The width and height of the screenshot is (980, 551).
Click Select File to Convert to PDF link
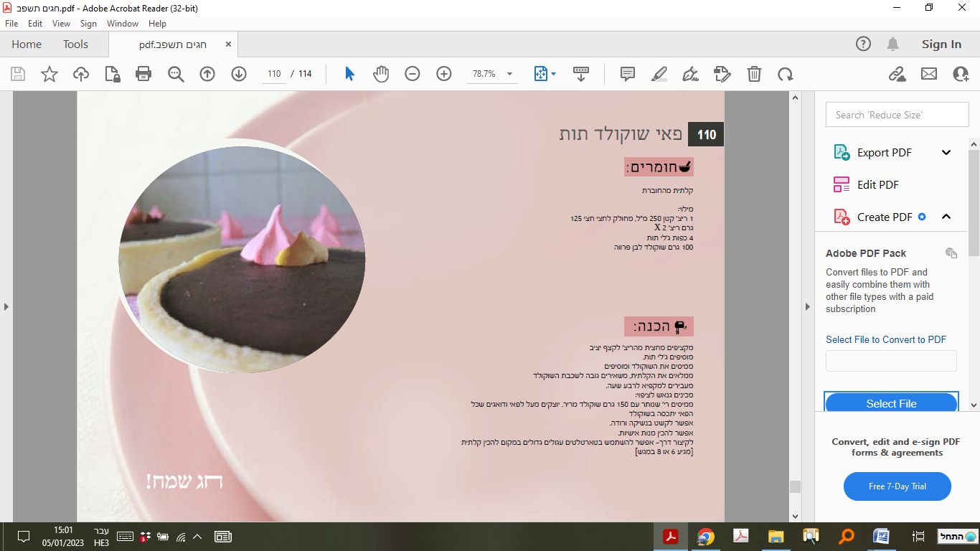(886, 339)
